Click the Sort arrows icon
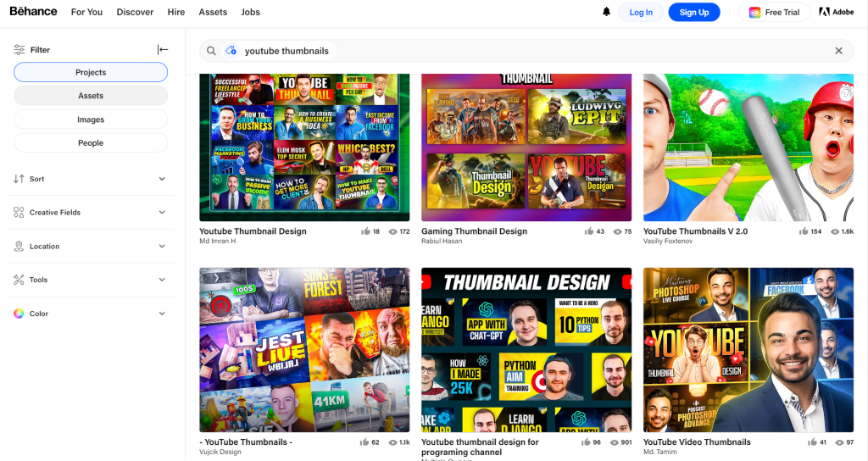Image resolution: width=868 pixels, height=461 pixels. 19,179
